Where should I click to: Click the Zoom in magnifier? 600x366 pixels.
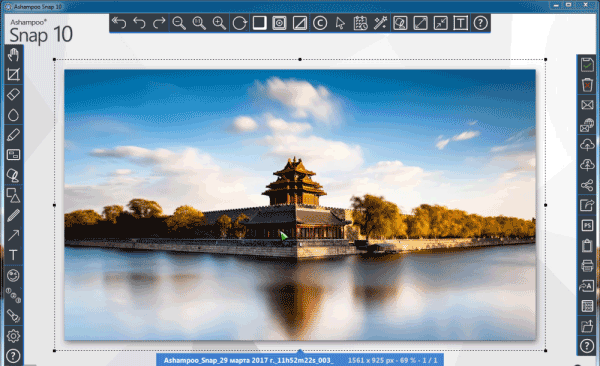tap(219, 23)
